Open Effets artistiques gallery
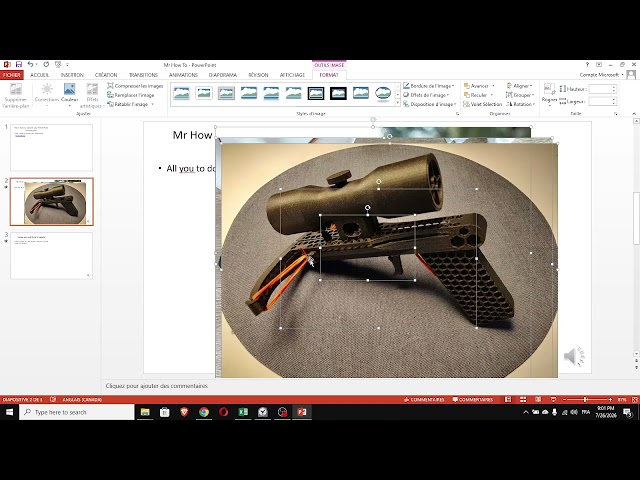Image resolution: width=640 pixels, height=480 pixels. pyautogui.click(x=92, y=96)
